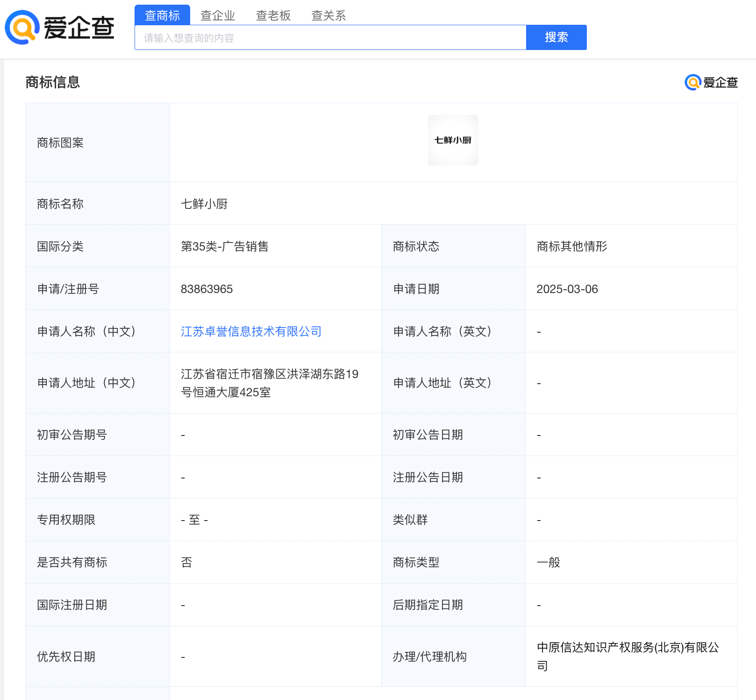Select the 查商标 tab

[162, 15]
